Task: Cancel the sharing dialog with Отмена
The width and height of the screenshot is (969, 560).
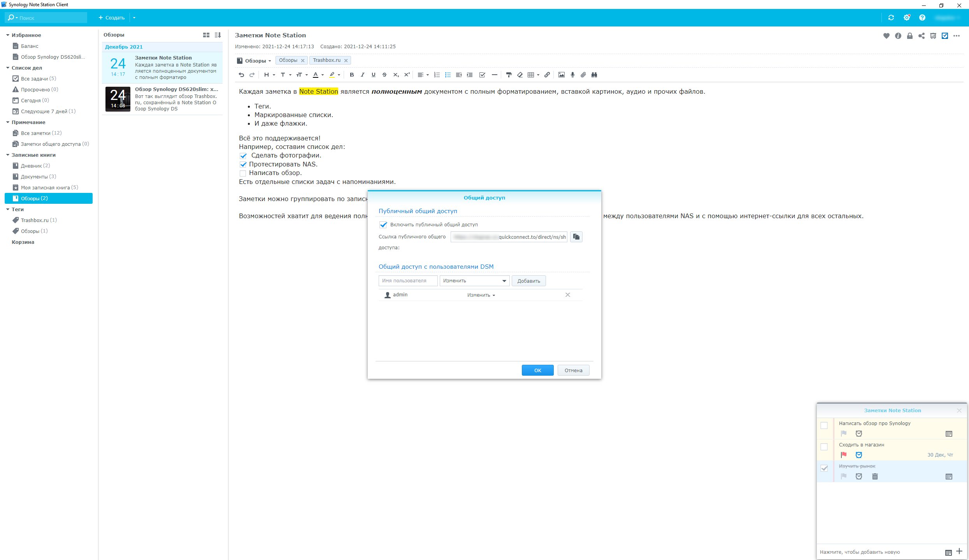Action: click(x=573, y=370)
